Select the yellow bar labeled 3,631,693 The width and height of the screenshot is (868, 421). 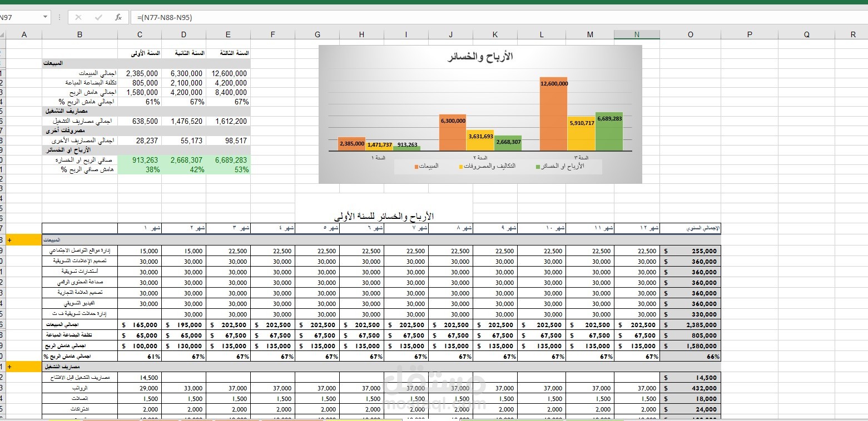coord(480,140)
